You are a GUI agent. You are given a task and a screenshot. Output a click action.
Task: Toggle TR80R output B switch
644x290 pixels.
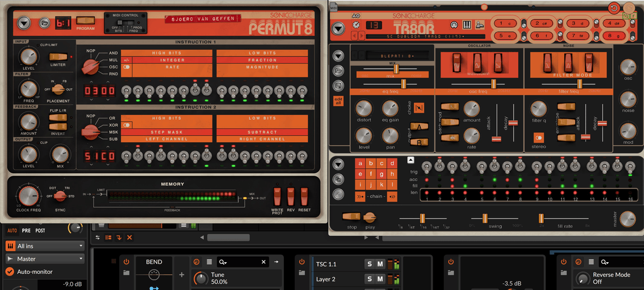[419, 142]
